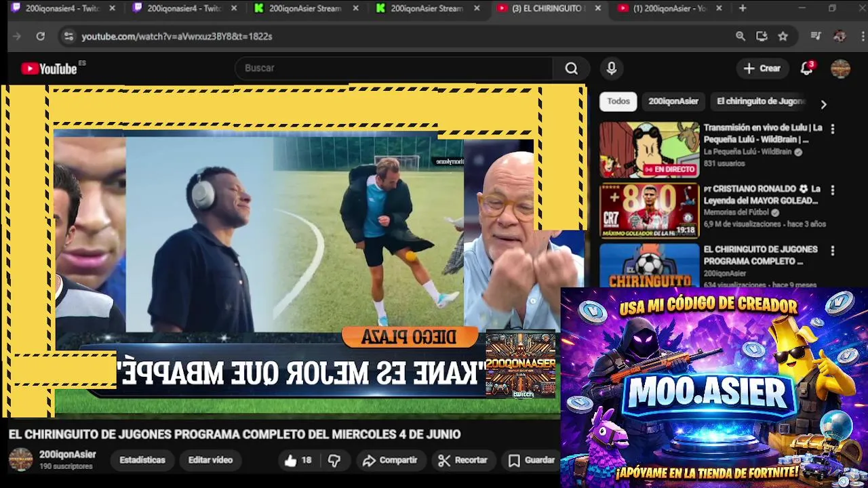Open options for Cristiano Ronaldo video

pyautogui.click(x=833, y=190)
